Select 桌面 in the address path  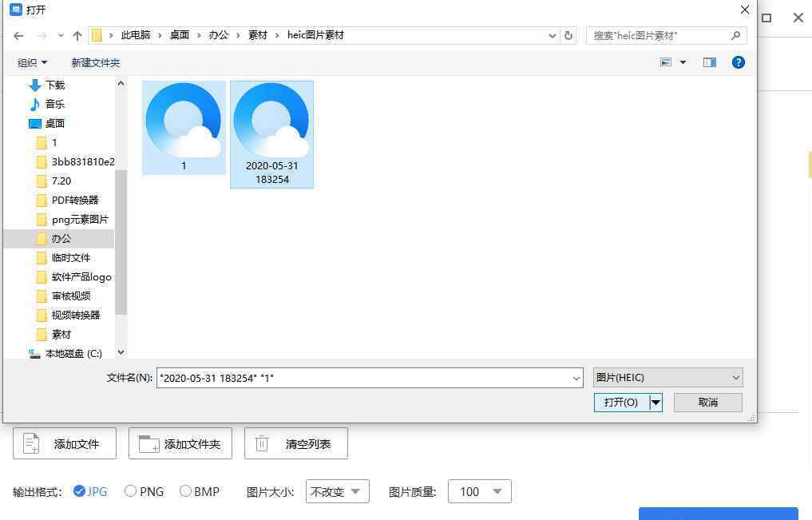tap(179, 34)
